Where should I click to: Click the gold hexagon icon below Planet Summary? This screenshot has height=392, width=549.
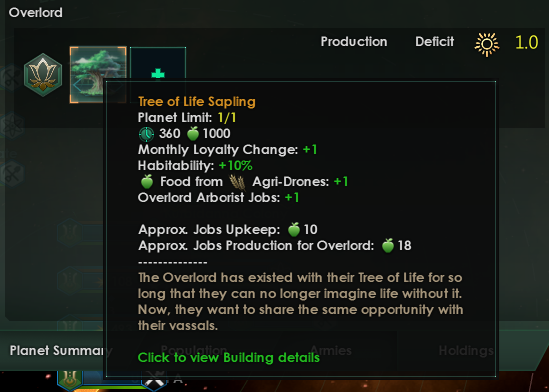coord(70,380)
